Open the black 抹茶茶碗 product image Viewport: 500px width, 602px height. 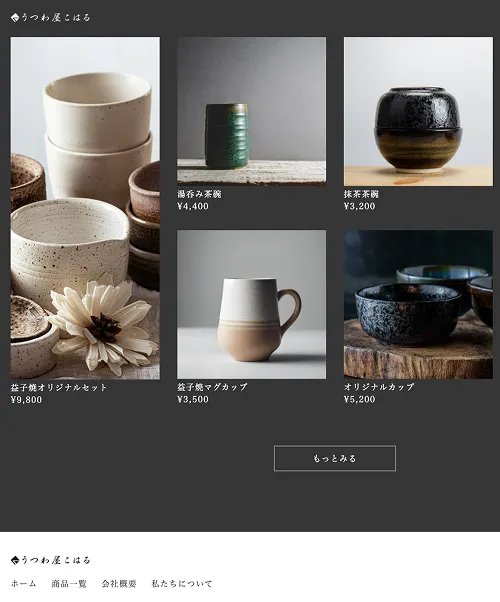[418, 111]
